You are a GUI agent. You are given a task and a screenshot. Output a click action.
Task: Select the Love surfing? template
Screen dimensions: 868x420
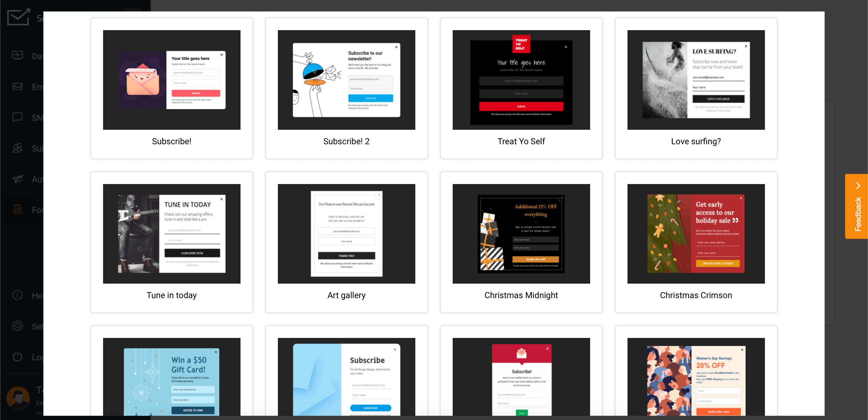click(x=696, y=88)
